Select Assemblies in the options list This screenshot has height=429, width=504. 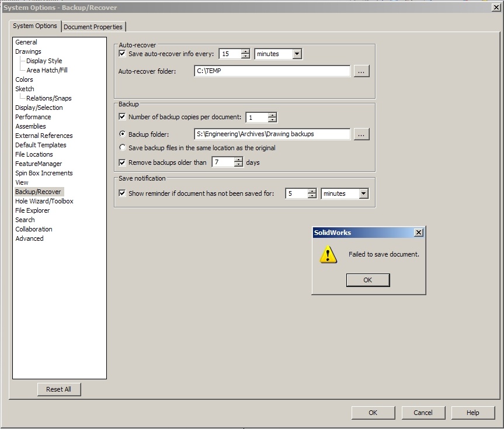[x=30, y=126]
